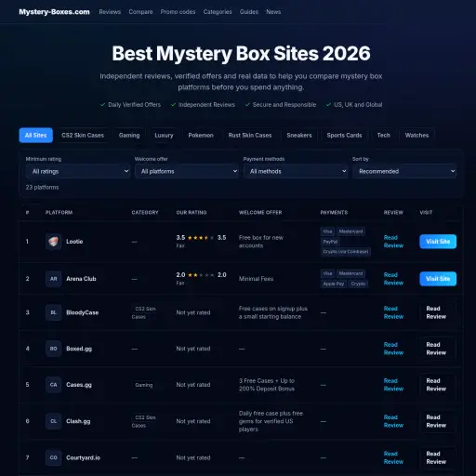Click Arena Club's two-star rating display

tap(201, 275)
